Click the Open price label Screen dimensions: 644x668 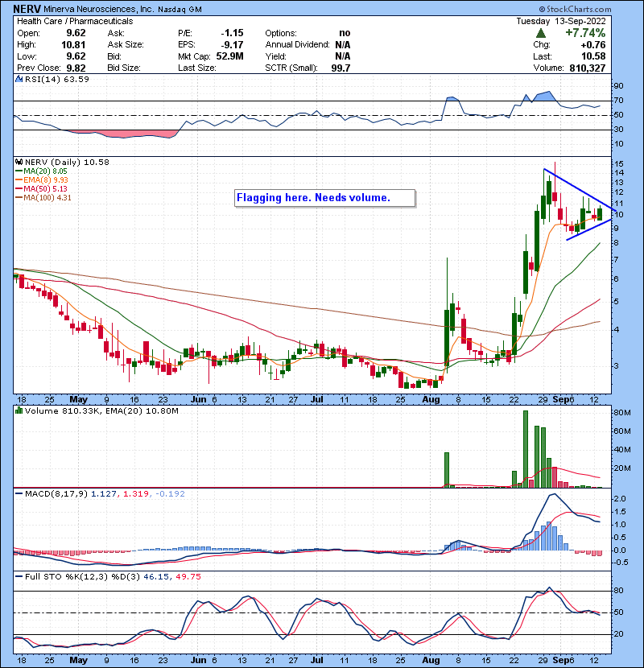coord(28,33)
